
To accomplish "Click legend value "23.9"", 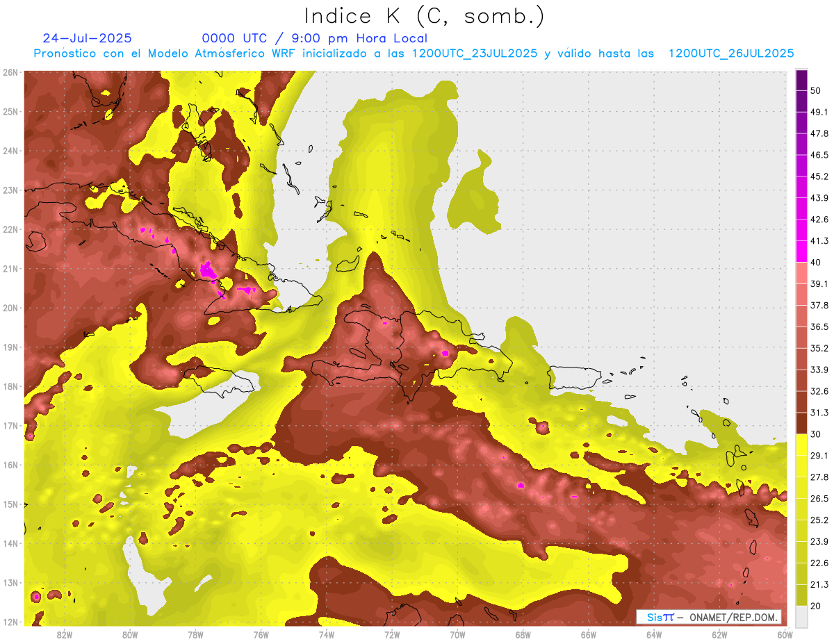I will [x=819, y=542].
